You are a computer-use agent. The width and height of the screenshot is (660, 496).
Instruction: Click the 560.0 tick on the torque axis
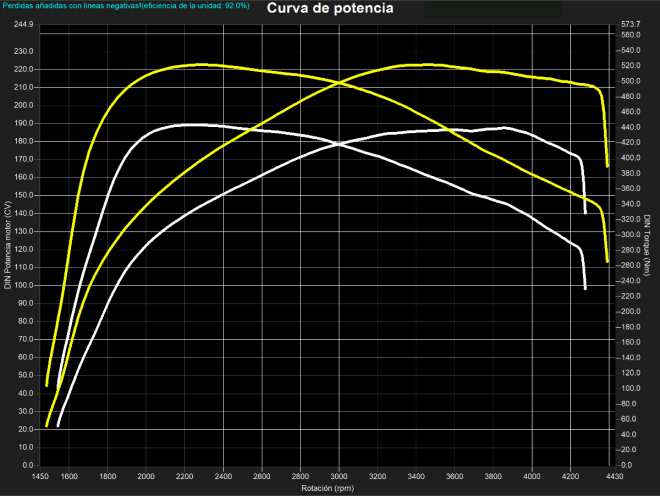pyautogui.click(x=630, y=35)
